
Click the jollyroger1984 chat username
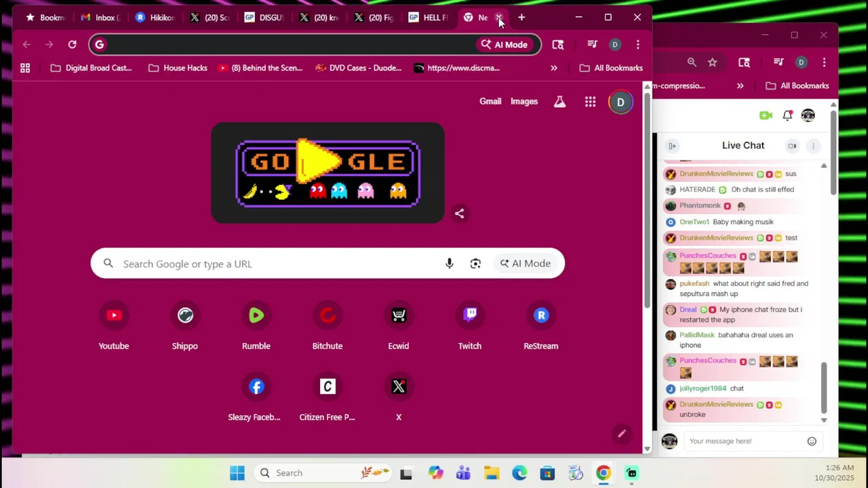click(703, 388)
